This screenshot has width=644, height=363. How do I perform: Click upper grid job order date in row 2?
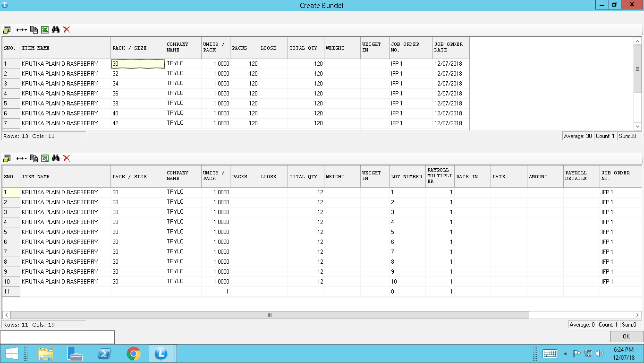451,74
